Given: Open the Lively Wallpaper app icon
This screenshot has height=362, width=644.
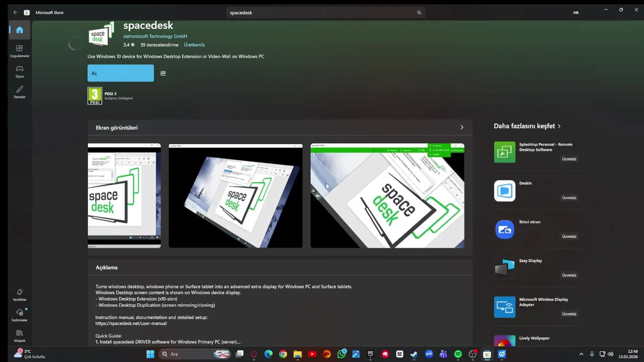Looking at the screenshot, I should pyautogui.click(x=505, y=341).
